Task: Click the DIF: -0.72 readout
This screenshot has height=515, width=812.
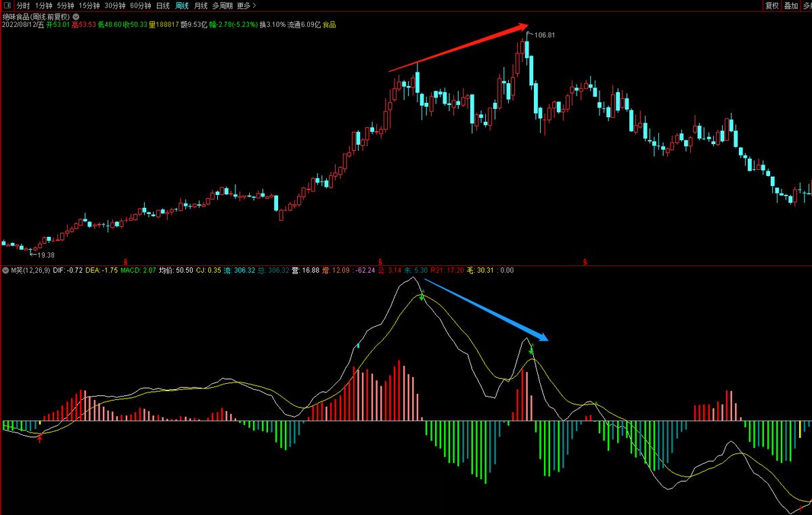Action: [x=68, y=271]
